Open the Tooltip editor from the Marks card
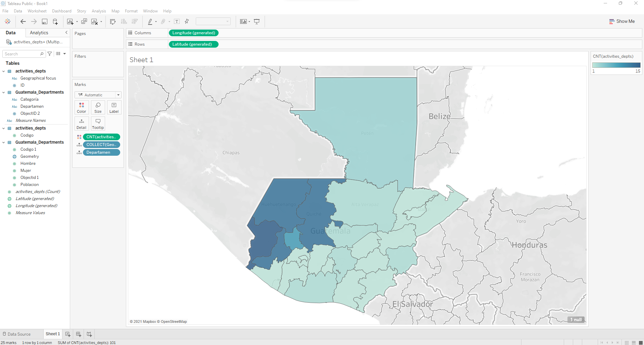Screen dimensions: 644x345 (x=97, y=124)
